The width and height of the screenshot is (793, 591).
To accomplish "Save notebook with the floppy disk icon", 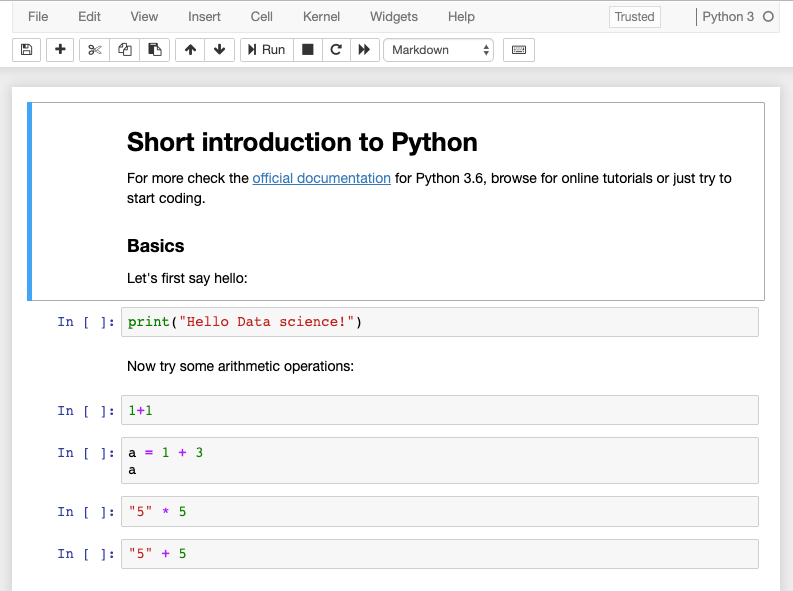I will (x=26, y=50).
